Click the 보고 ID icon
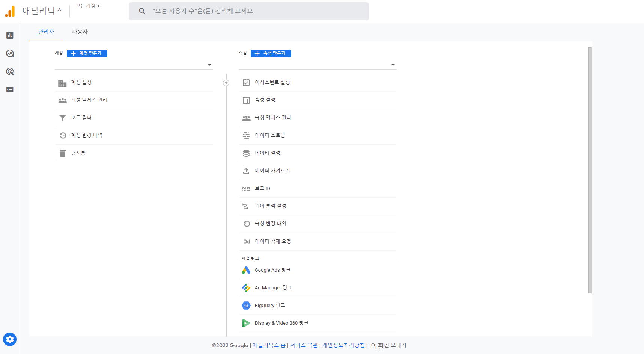The image size is (644, 354). coord(246,189)
